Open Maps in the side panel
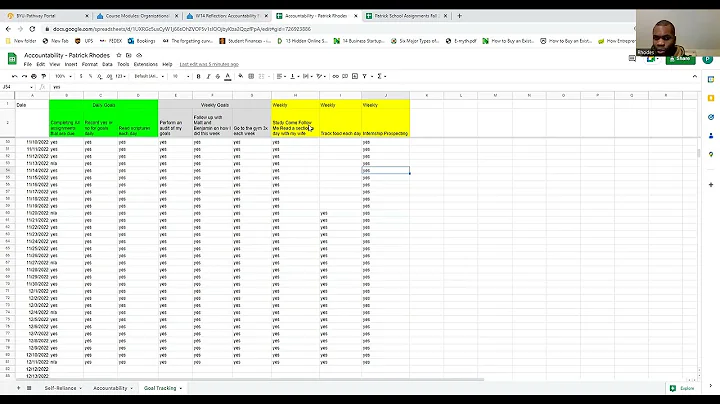Screen dimensions: 720x404 click(711, 155)
